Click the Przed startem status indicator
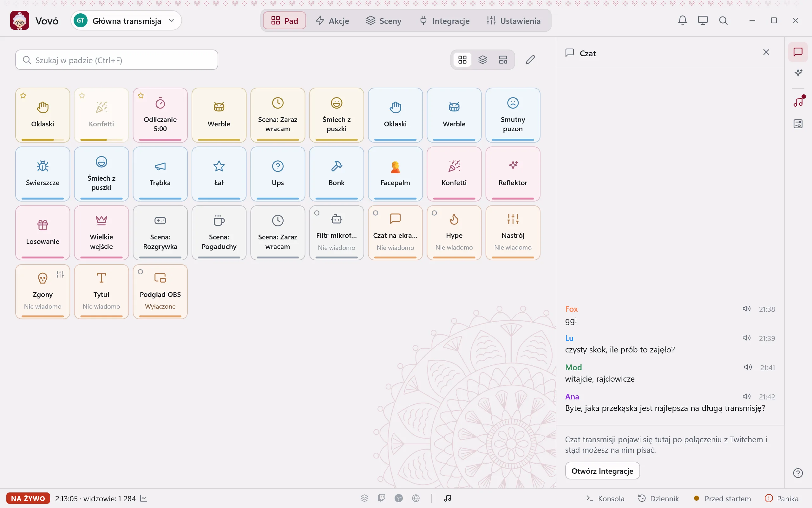 [722, 498]
